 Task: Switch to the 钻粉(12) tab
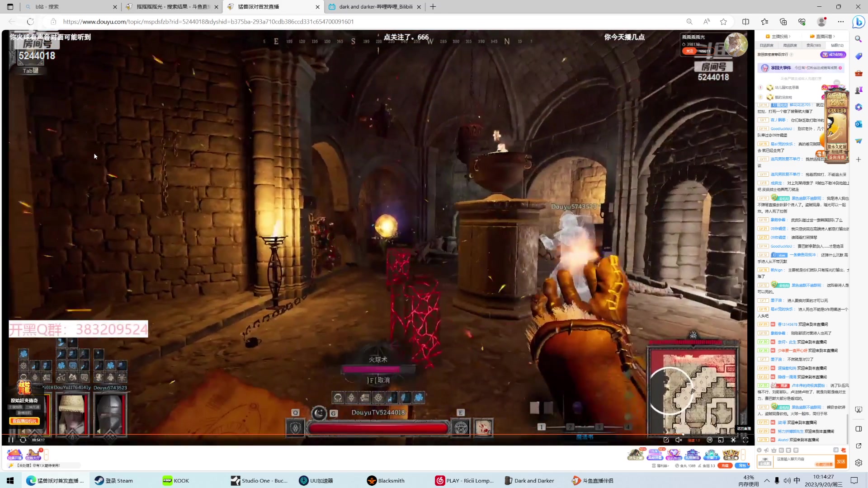click(x=837, y=45)
